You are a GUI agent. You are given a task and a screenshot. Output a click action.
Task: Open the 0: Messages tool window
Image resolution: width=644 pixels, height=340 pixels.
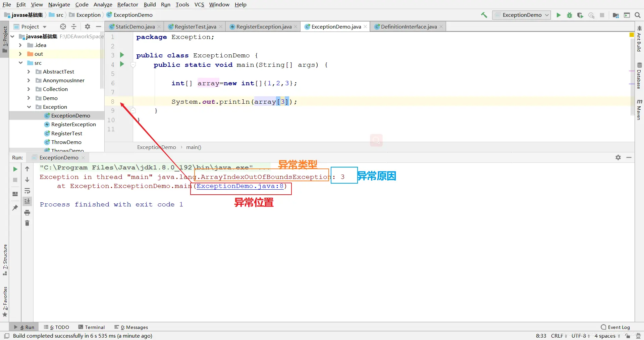tap(131, 327)
